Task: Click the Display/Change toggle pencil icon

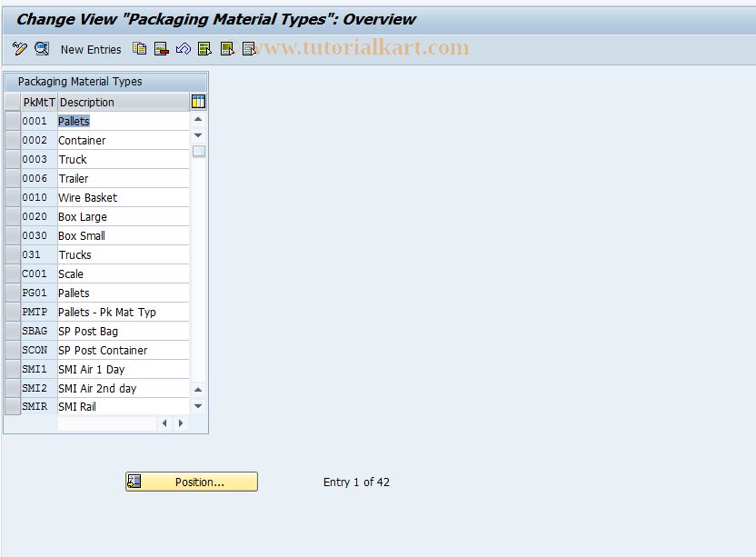Action: [20, 49]
